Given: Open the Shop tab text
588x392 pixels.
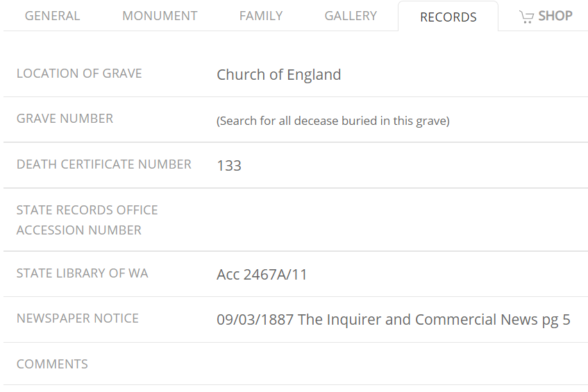Looking at the screenshot, I should click(555, 16).
